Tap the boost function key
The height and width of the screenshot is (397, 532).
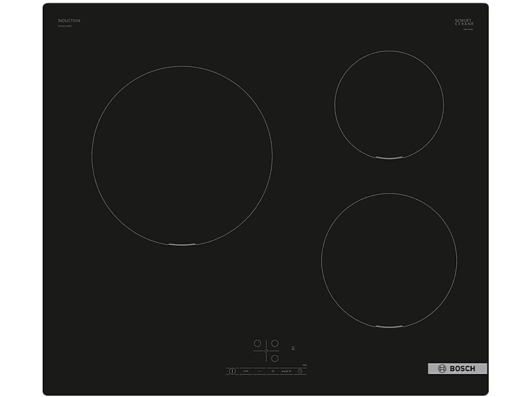[x=285, y=371]
